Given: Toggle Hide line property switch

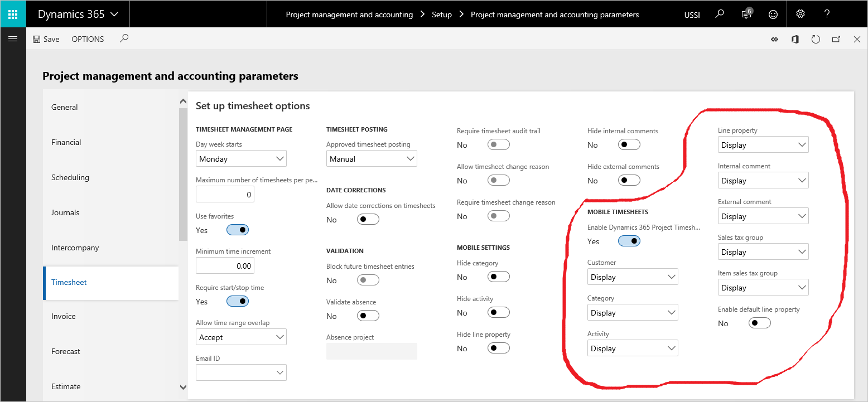Looking at the screenshot, I should [x=499, y=348].
